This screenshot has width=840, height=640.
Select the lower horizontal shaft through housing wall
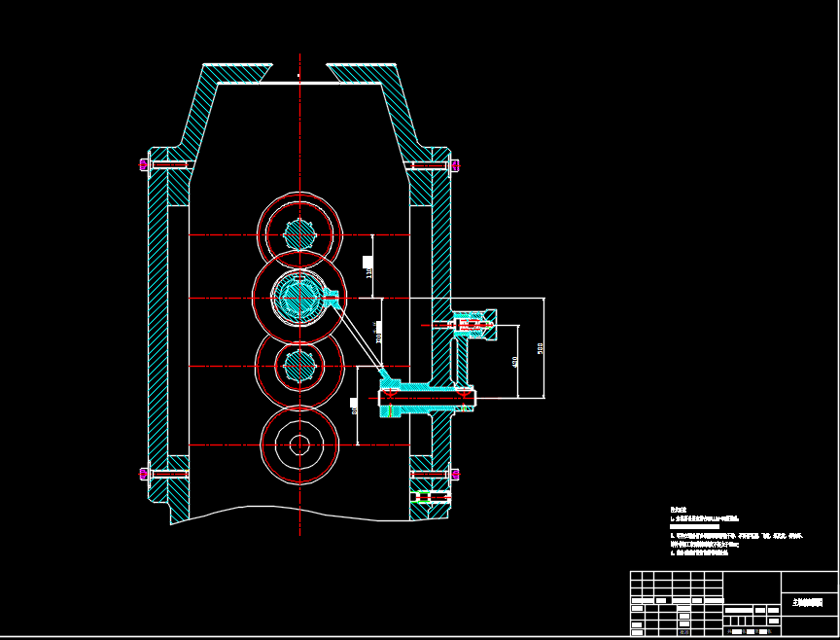pyautogui.click(x=428, y=396)
